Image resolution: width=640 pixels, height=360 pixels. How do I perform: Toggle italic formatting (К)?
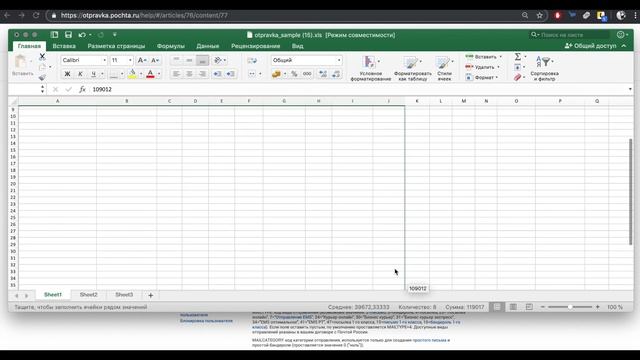80,74
